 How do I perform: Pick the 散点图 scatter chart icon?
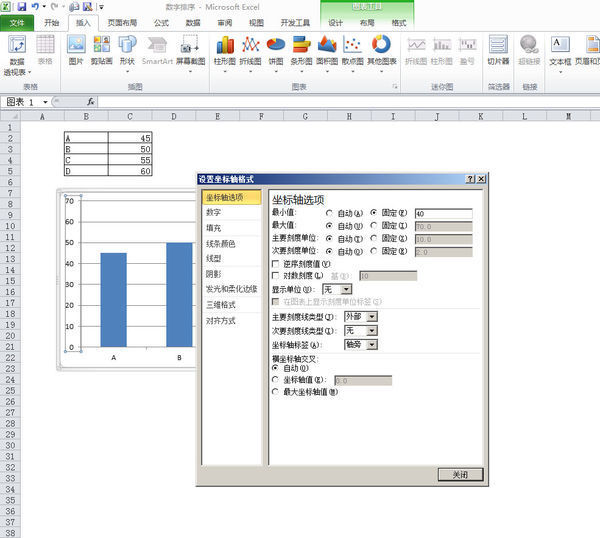352,50
